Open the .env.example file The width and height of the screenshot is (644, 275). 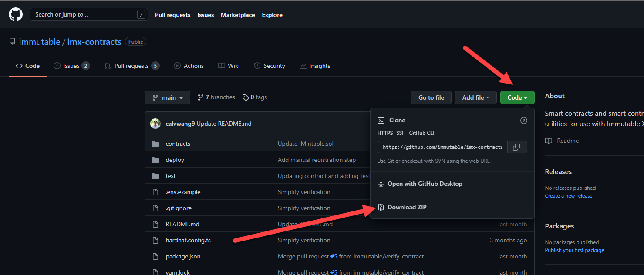[183, 192]
